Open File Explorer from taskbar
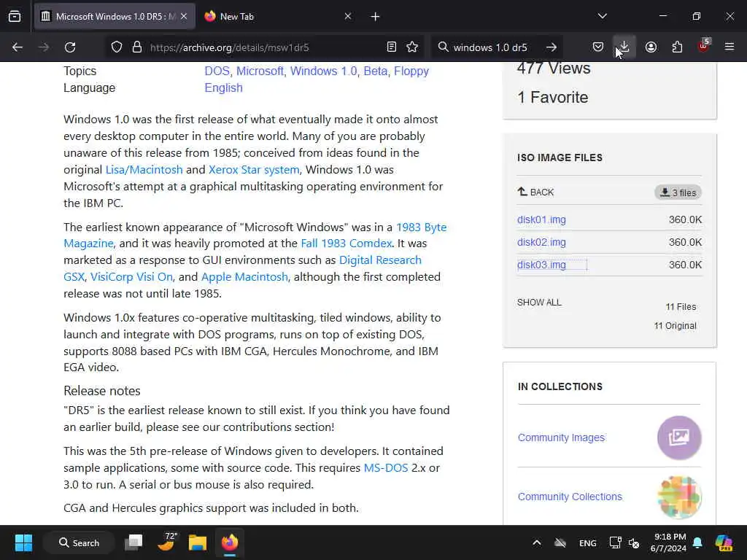 pyautogui.click(x=197, y=542)
